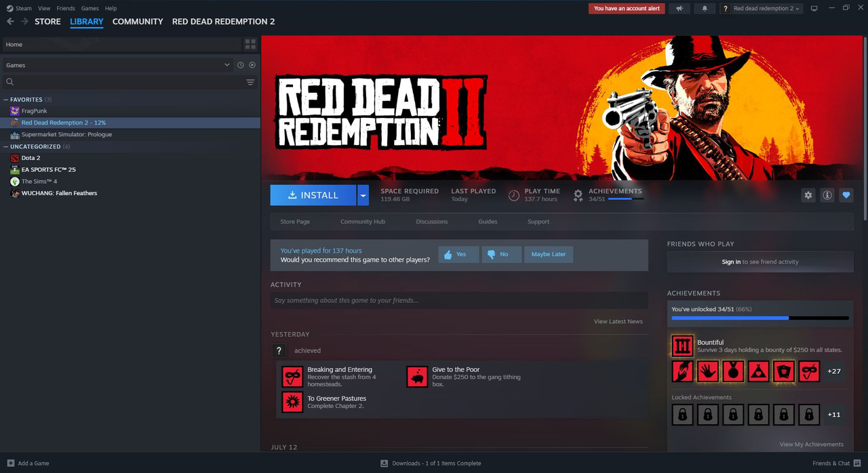Show recent activity clock filter
This screenshot has height=473, width=868.
tap(241, 65)
